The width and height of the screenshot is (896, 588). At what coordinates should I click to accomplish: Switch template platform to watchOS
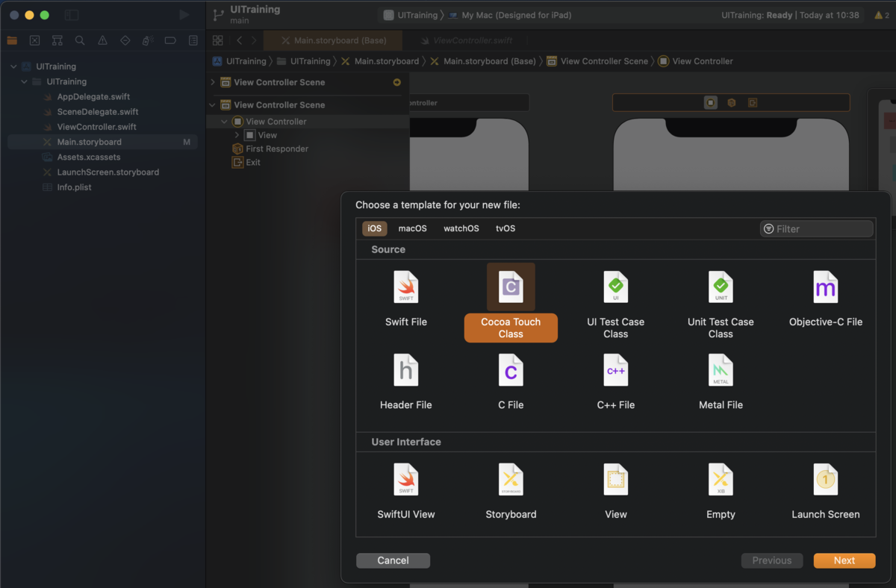(x=461, y=228)
